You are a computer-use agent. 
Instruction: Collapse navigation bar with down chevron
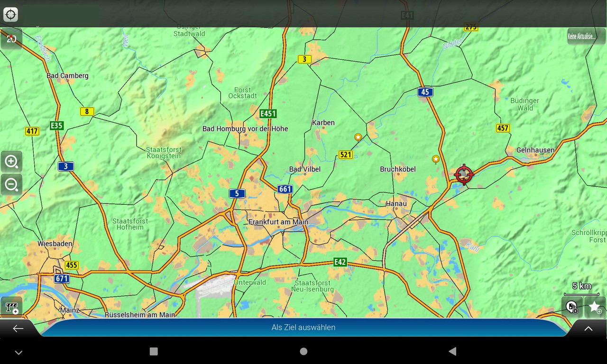pyautogui.click(x=18, y=352)
